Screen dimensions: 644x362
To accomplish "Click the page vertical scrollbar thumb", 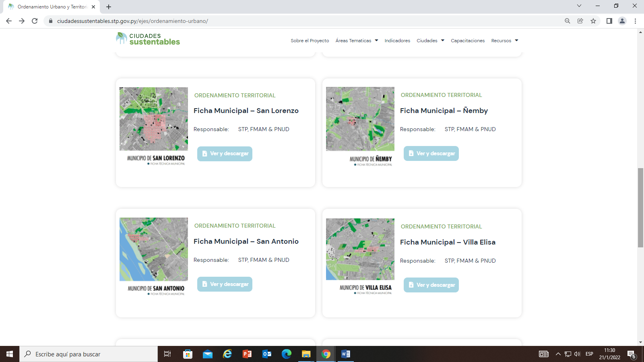I will click(640, 207).
